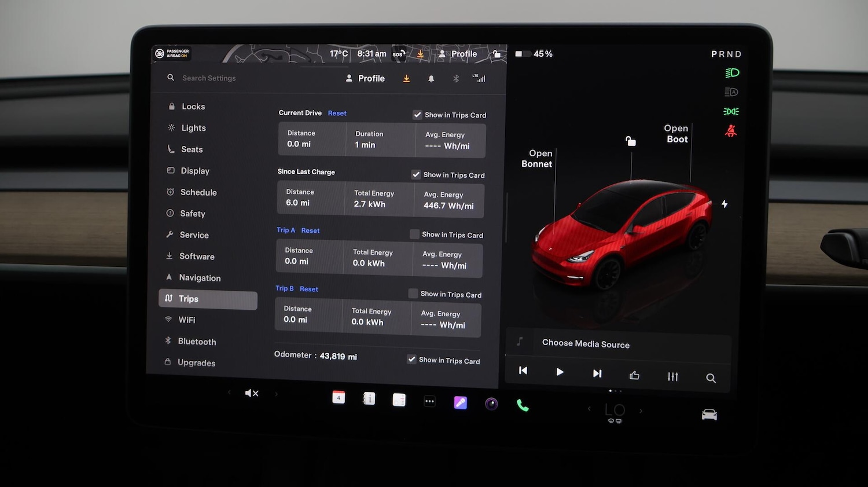Switch to the WiFi settings section
This screenshot has height=487, width=868.
coord(187,320)
